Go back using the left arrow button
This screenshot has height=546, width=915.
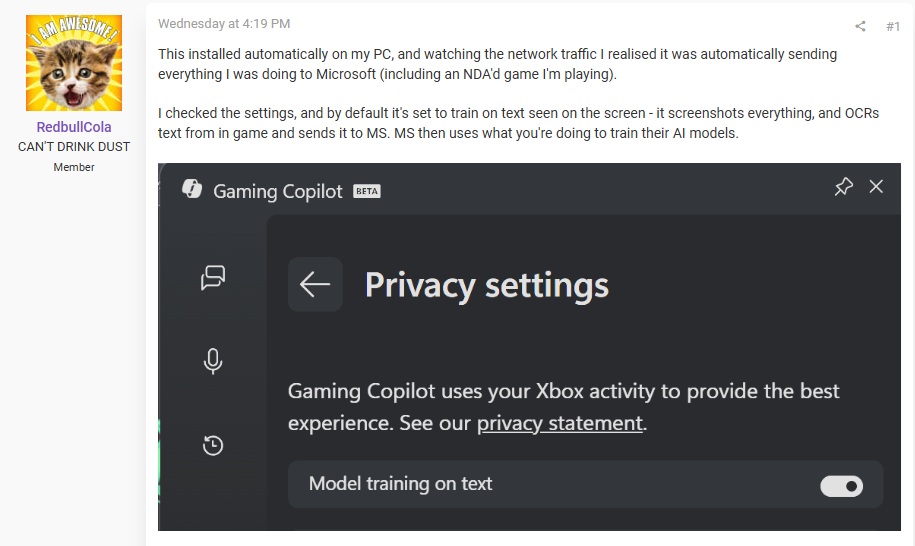315,285
